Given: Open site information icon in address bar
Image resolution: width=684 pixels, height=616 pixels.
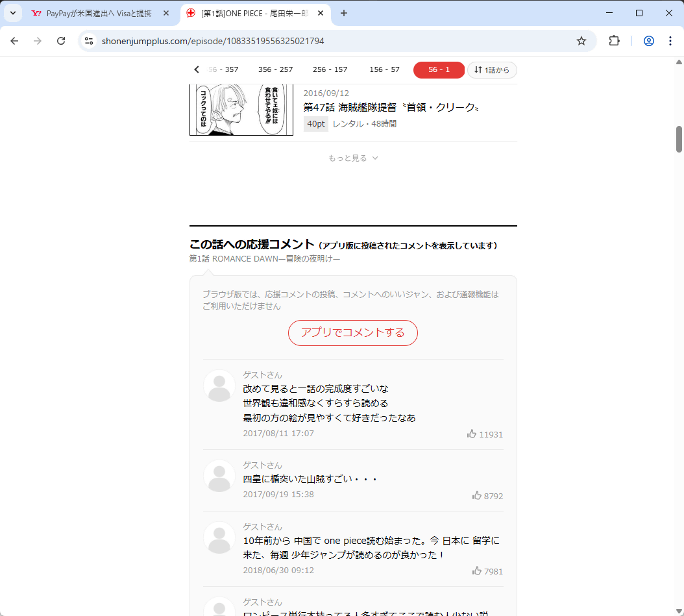Looking at the screenshot, I should click(89, 41).
